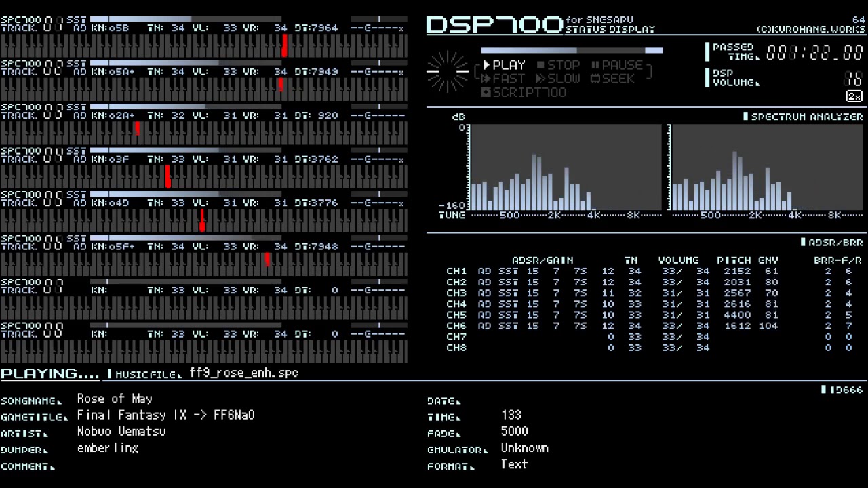The image size is (868, 488).
Task: Select the SPC700 TRACK 01 label
Action: pos(32,24)
